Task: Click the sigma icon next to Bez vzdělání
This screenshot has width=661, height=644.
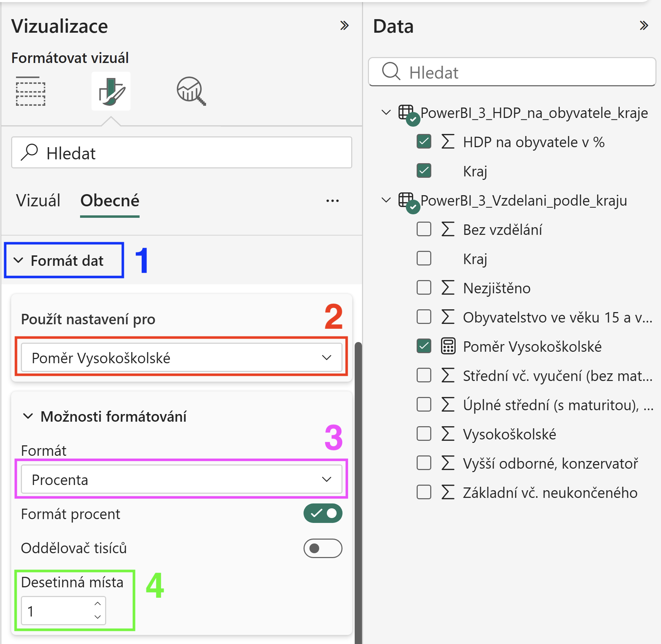Action: coord(448,229)
